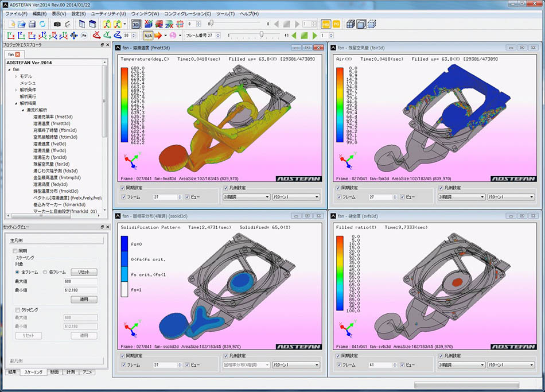
Task: Click the first orange HG toolbar button
Action: point(326,24)
